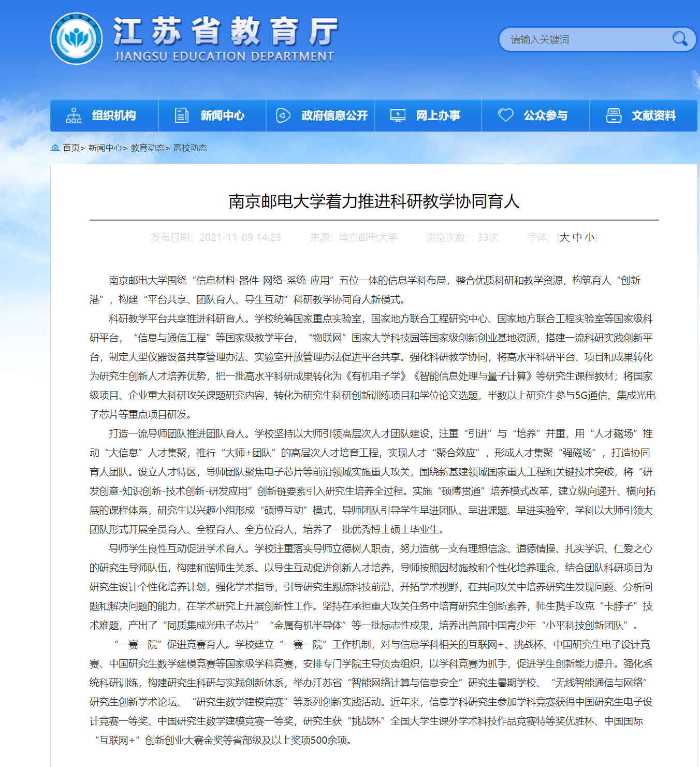Click the 文献资料 printer icon
Image resolution: width=700 pixels, height=767 pixels.
coord(614,115)
